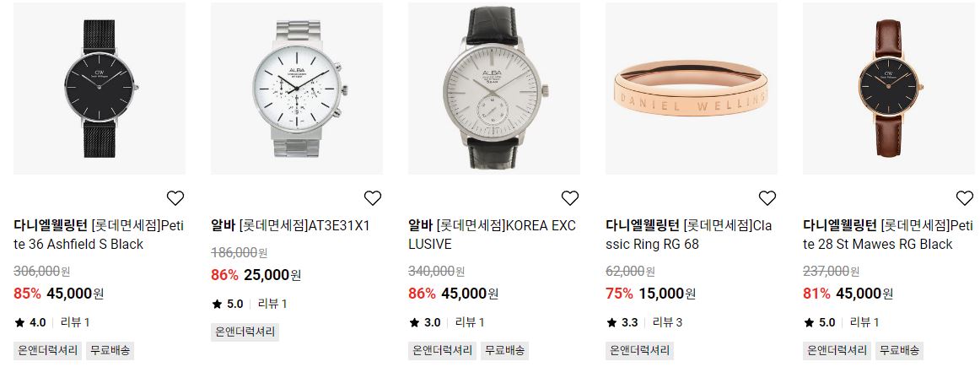This screenshot has width=980, height=383.
Task: Open the black mesh Daniel Wellington watch image
Action: [x=100, y=88]
